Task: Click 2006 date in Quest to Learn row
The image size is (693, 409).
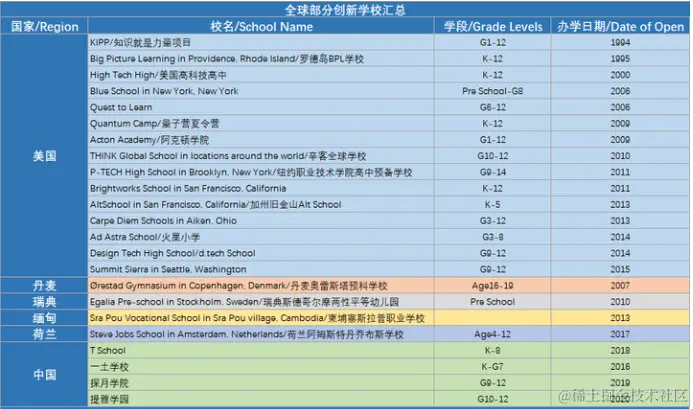Action: click(x=620, y=107)
